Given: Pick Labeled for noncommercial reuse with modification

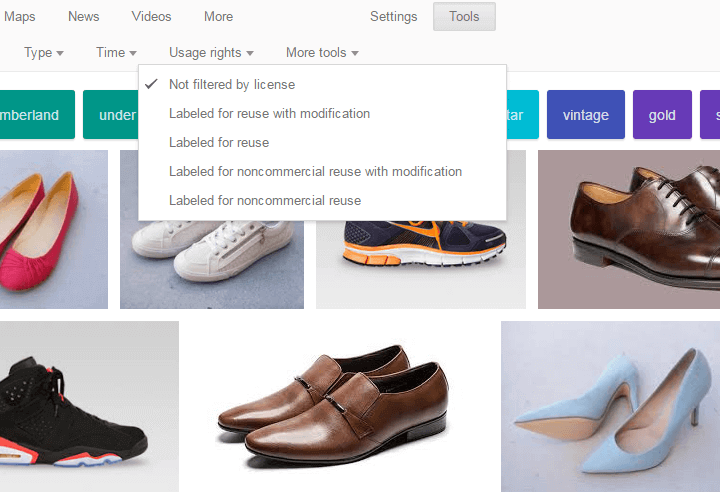Looking at the screenshot, I should click(315, 172).
